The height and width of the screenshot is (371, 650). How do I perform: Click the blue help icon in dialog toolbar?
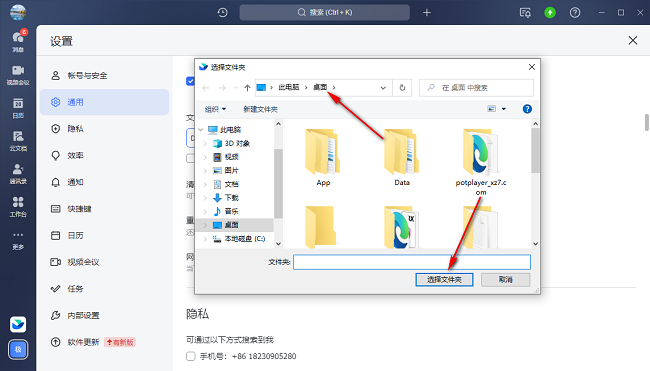point(527,109)
